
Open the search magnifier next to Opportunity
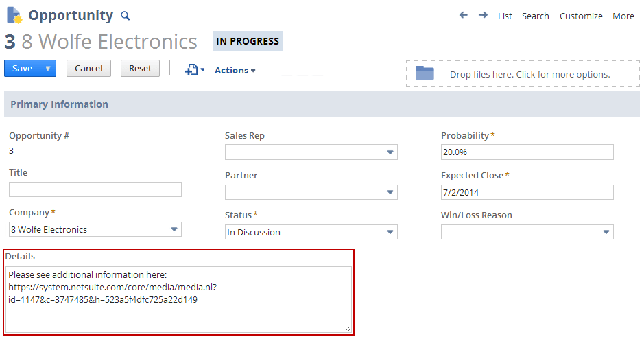point(126,16)
